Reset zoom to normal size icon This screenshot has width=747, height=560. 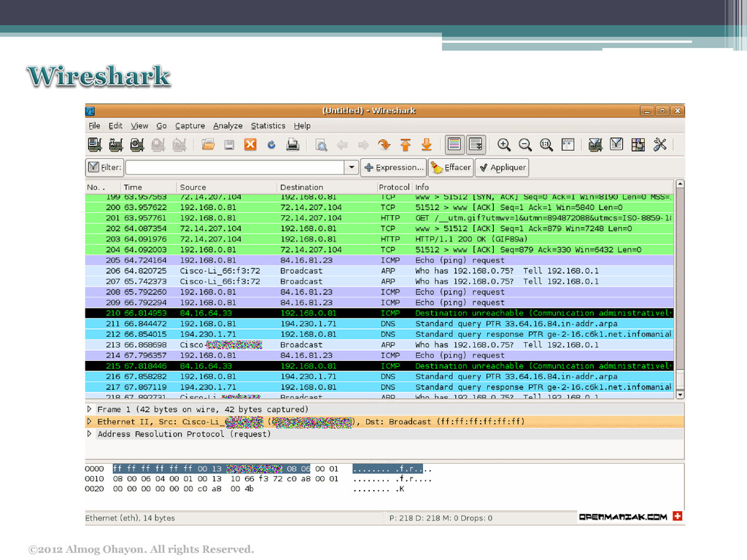point(546,144)
